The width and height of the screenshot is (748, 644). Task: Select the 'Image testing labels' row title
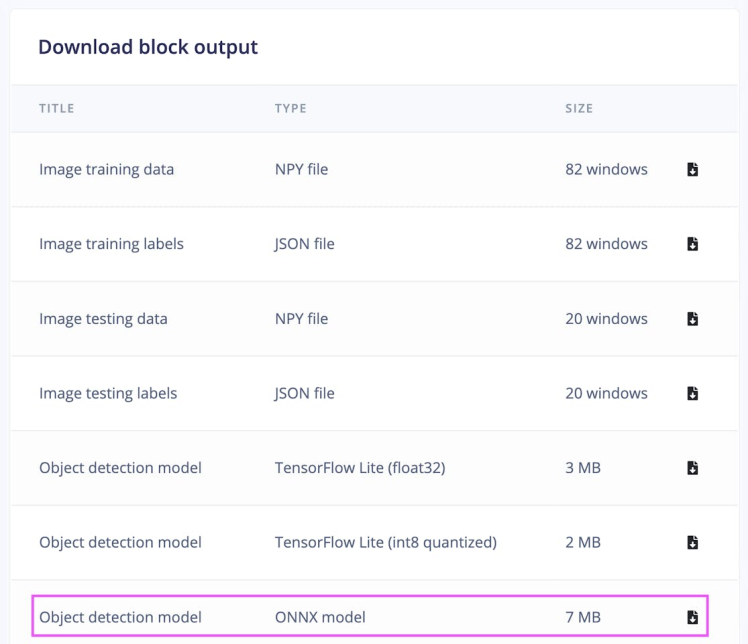[108, 393]
